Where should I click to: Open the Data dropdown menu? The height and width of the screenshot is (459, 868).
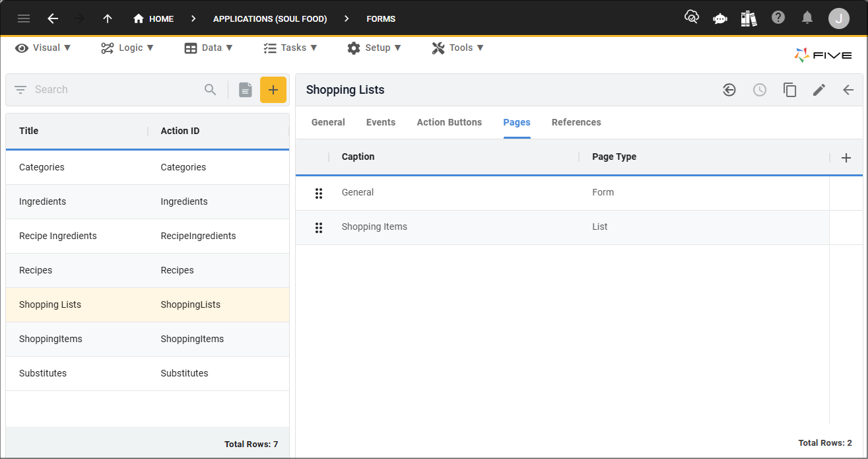tap(209, 48)
